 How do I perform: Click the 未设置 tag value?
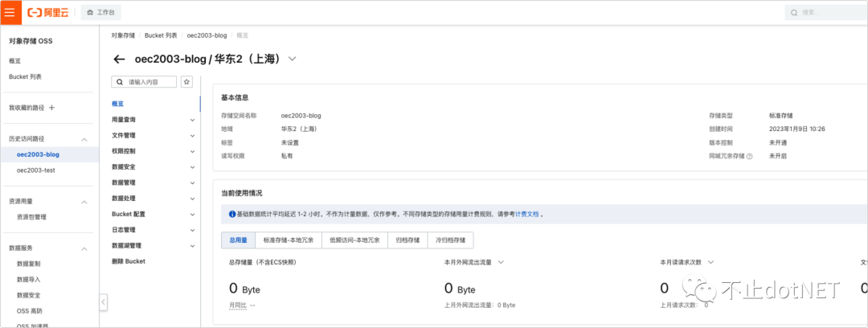pyautogui.click(x=289, y=142)
